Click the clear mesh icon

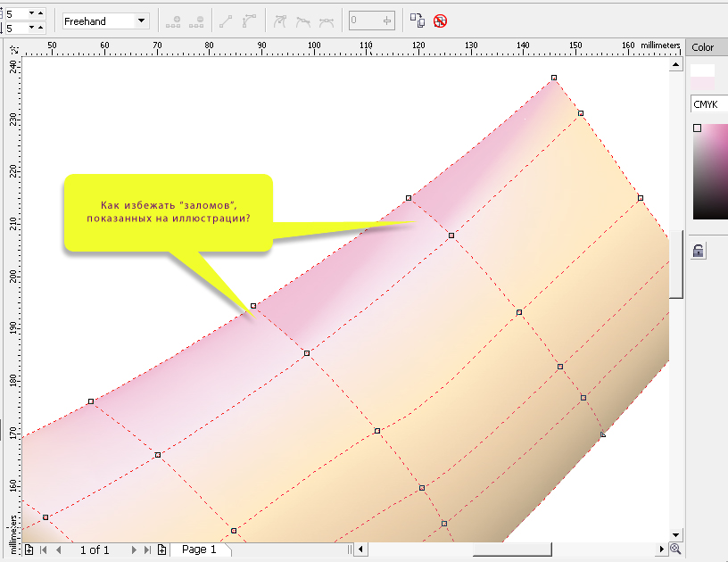point(440,21)
